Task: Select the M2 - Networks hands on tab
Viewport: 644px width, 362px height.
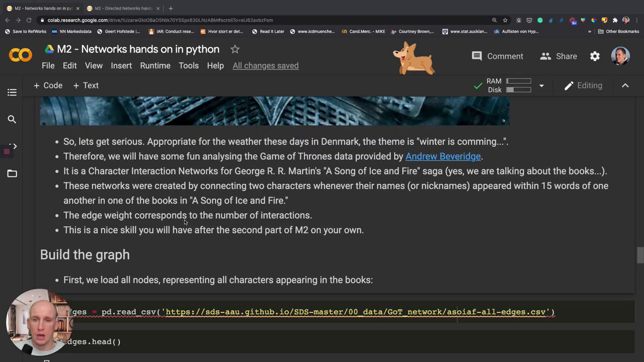Action: (x=43, y=8)
